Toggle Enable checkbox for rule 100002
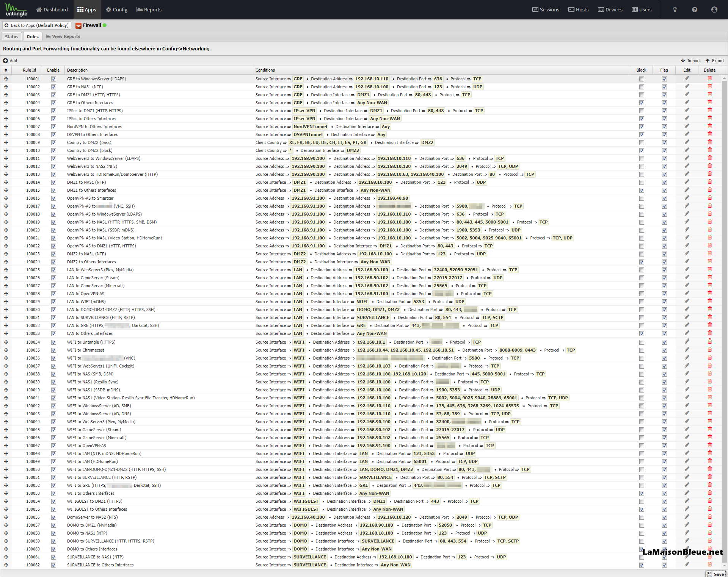The height and width of the screenshot is (577, 728). point(53,87)
